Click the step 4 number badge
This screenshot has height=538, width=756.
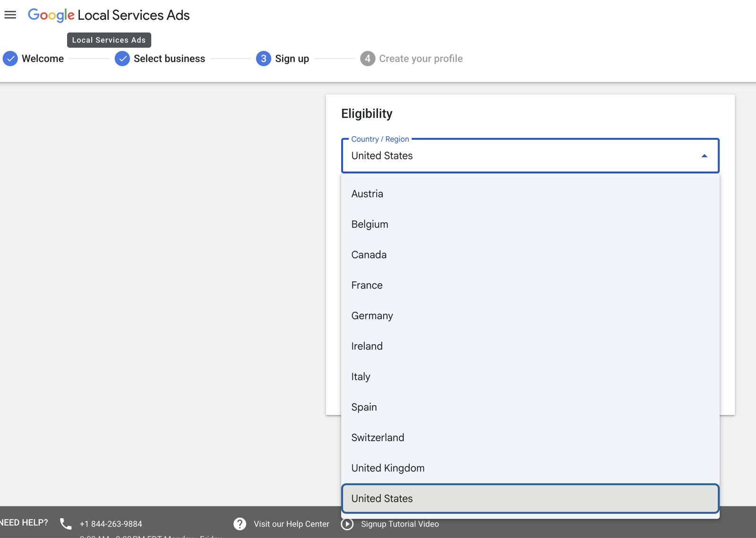(368, 59)
